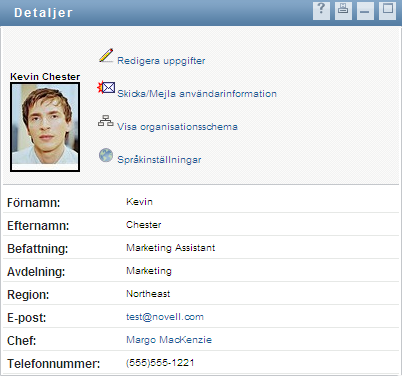The image size is (402, 376).
Task: Click the Kevin Chester name heading
Action: [45, 77]
